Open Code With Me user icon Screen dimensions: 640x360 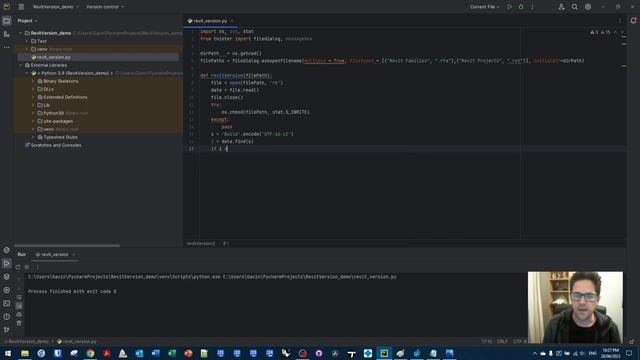point(561,7)
